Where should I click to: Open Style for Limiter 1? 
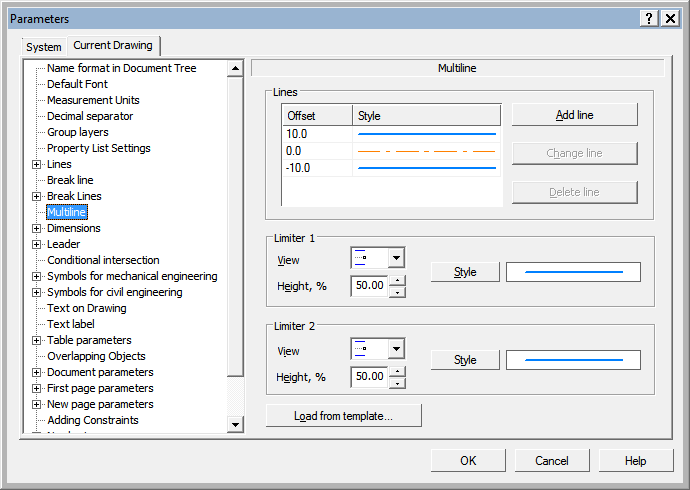465,272
